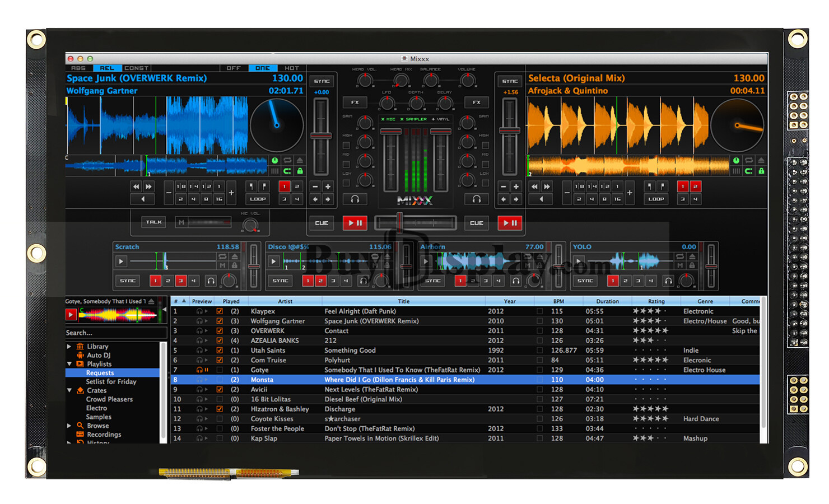The height and width of the screenshot is (504, 829).
Task: Toggle the left MID kill switch
Action: point(346,164)
